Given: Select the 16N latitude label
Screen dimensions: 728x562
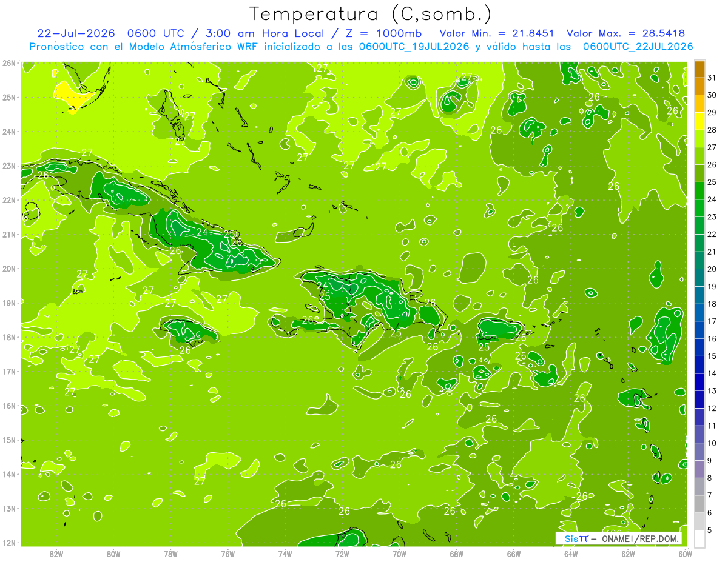Looking at the screenshot, I should [x=8, y=406].
